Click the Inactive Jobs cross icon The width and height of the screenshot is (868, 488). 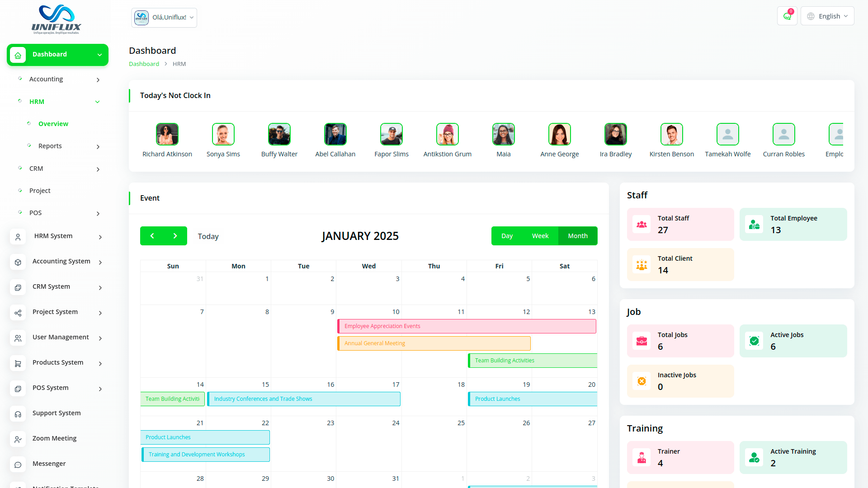click(642, 381)
